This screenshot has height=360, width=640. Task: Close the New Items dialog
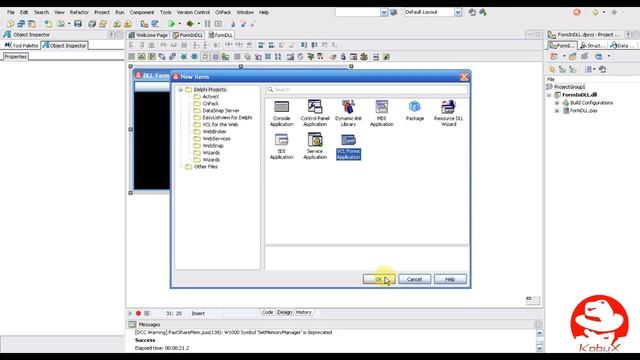coord(464,76)
